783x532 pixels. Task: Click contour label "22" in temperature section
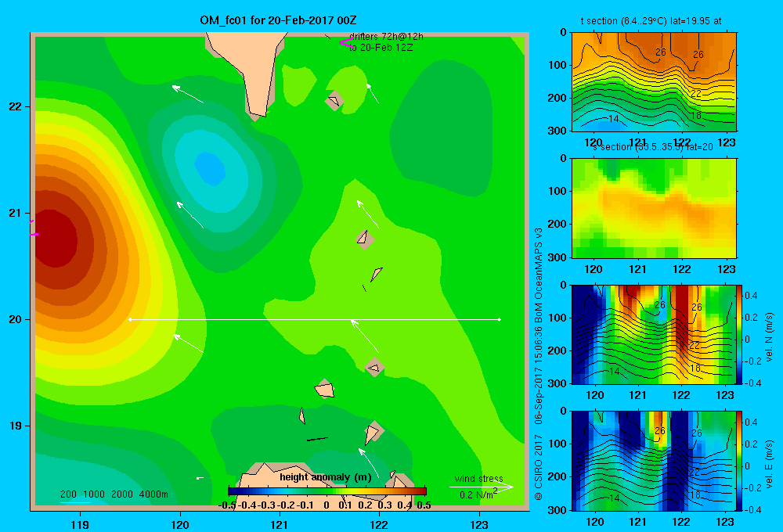pos(695,93)
